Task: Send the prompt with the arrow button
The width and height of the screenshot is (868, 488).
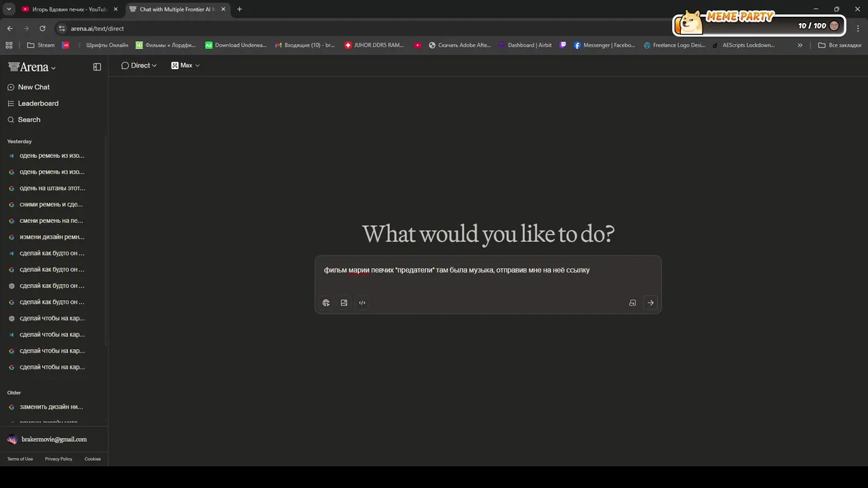Action: [650, 303]
